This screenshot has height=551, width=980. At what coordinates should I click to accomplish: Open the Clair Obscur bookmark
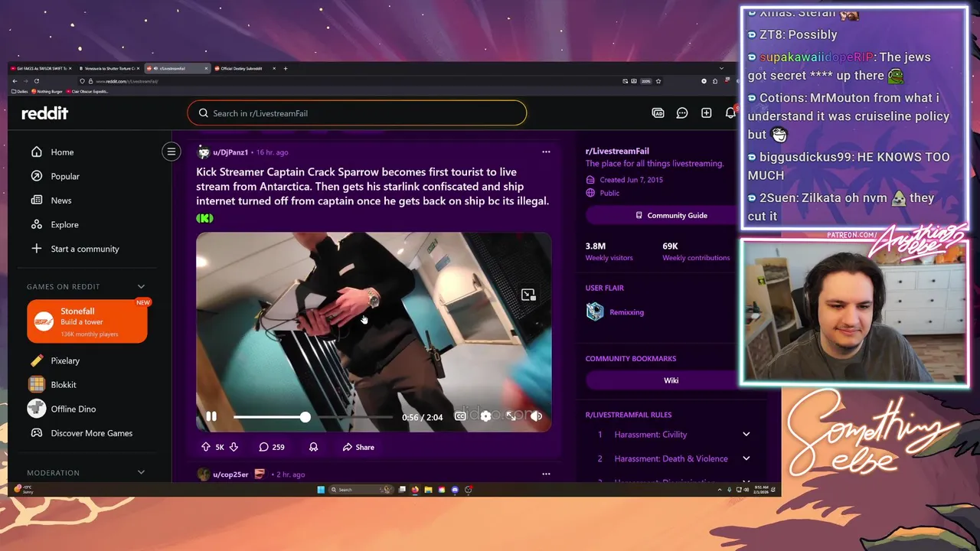(x=87, y=91)
